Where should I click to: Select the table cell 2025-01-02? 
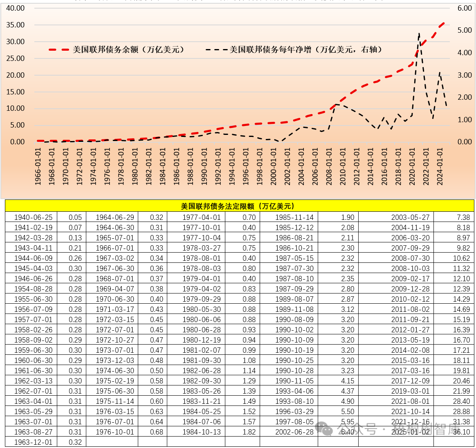(410, 432)
